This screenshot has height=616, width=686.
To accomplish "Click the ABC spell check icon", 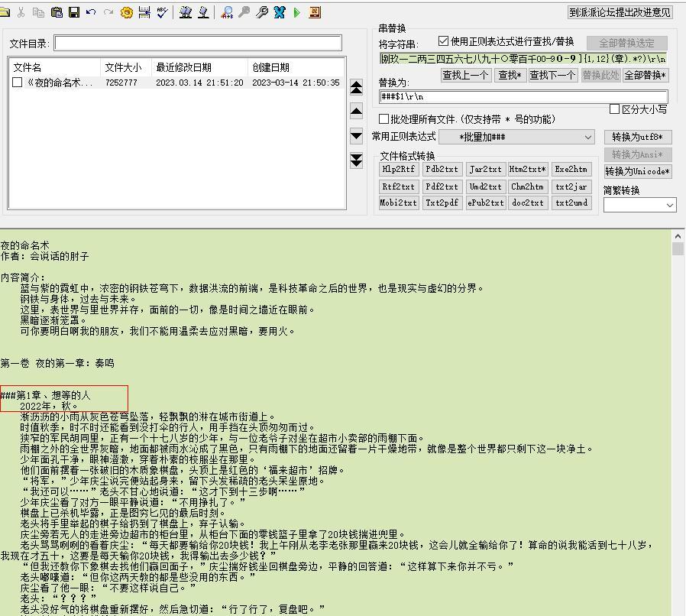I will click(162, 12).
